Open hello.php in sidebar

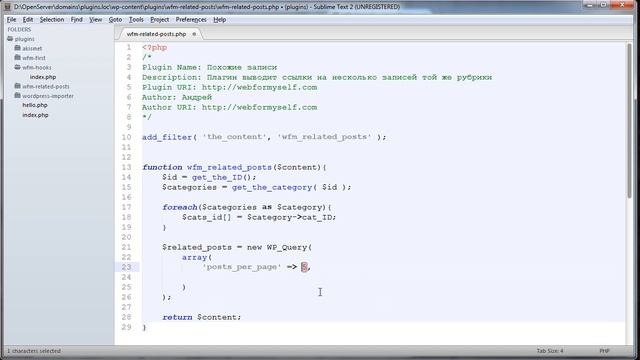(x=35, y=105)
